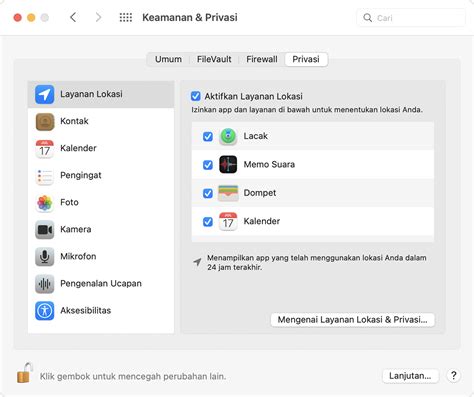This screenshot has height=397, width=474.
Task: Select the Aksesibilitas label in sidebar
Action: [x=86, y=310]
